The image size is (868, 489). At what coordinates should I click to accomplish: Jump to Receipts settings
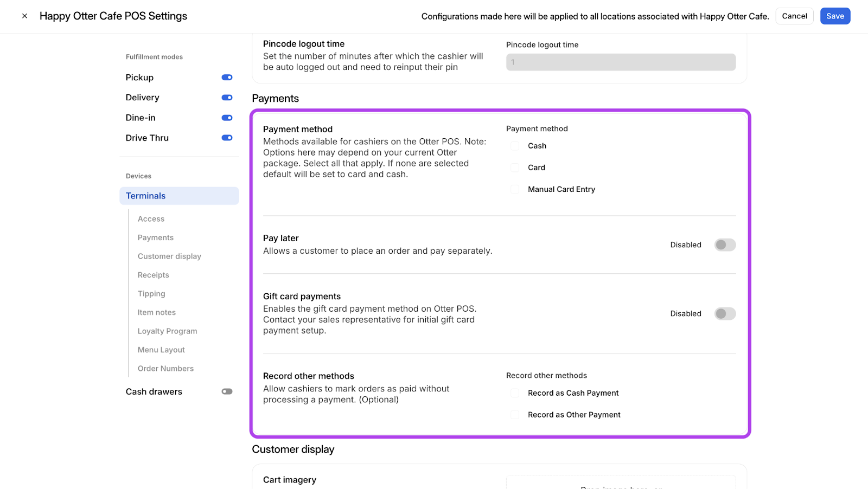[x=154, y=275]
